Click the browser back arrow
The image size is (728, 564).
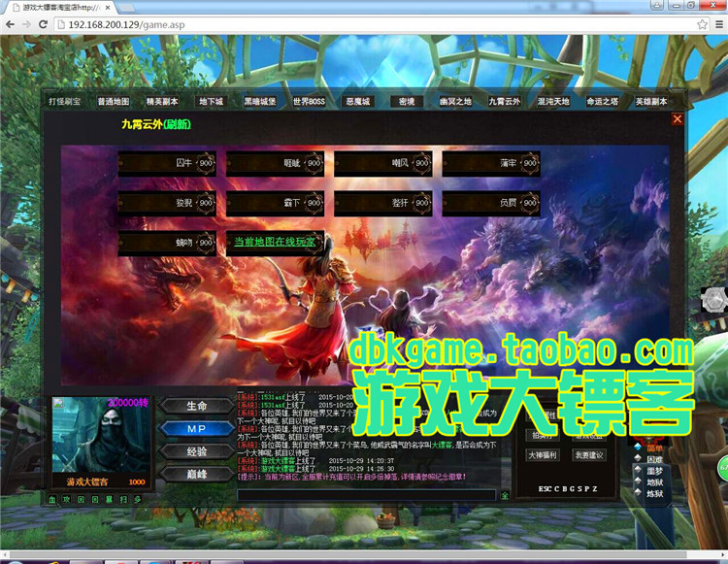pos(10,24)
